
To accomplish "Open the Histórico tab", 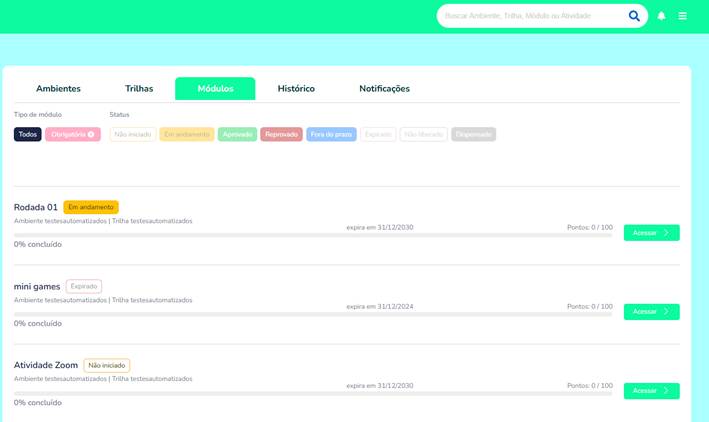I will [296, 89].
